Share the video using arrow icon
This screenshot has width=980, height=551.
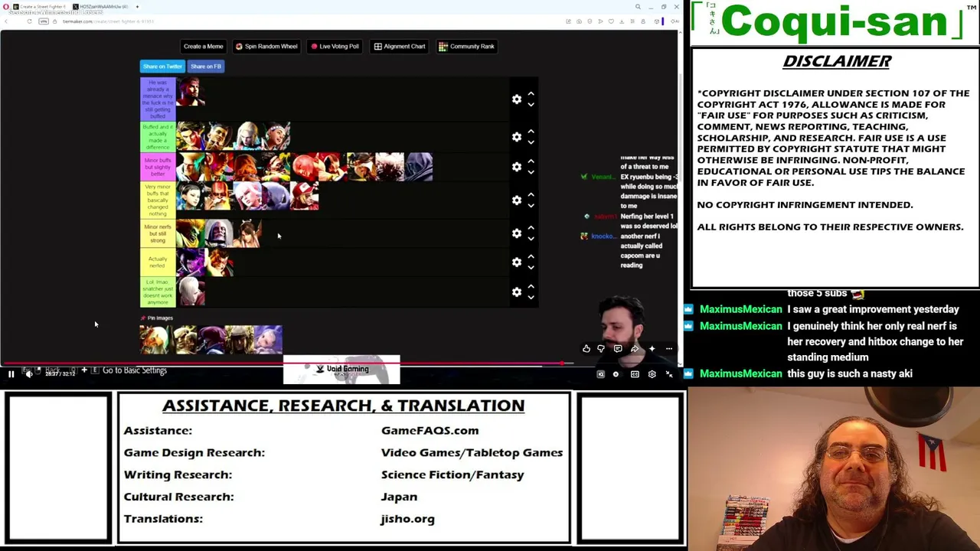[x=635, y=349]
